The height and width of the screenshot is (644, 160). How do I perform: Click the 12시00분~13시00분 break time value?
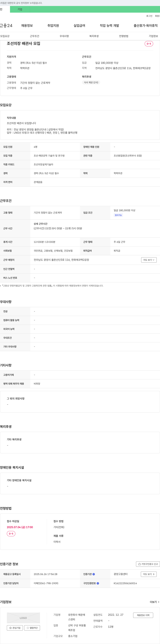pyautogui.click(x=44, y=242)
